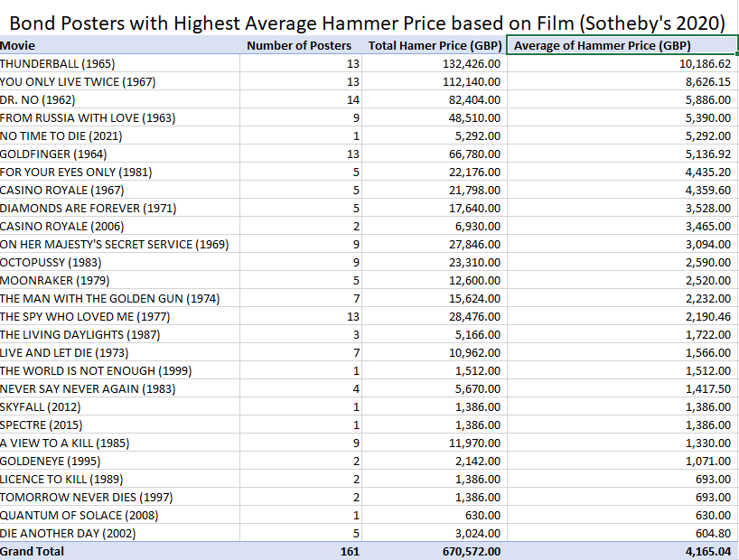This screenshot has width=739, height=560.
Task: Select 'FROM RUSSIA WITH LOVE (1963)' cell
Action: pos(88,117)
